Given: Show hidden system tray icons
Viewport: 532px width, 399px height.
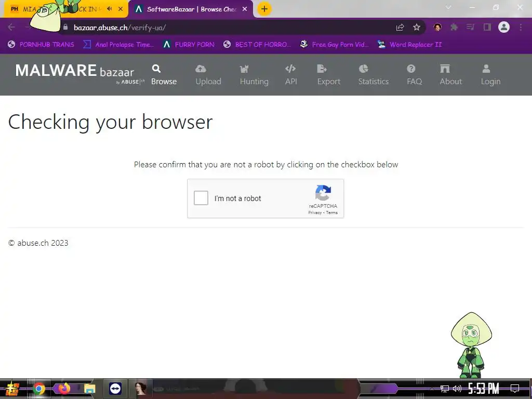Looking at the screenshot, I should pyautogui.click(x=432, y=389).
